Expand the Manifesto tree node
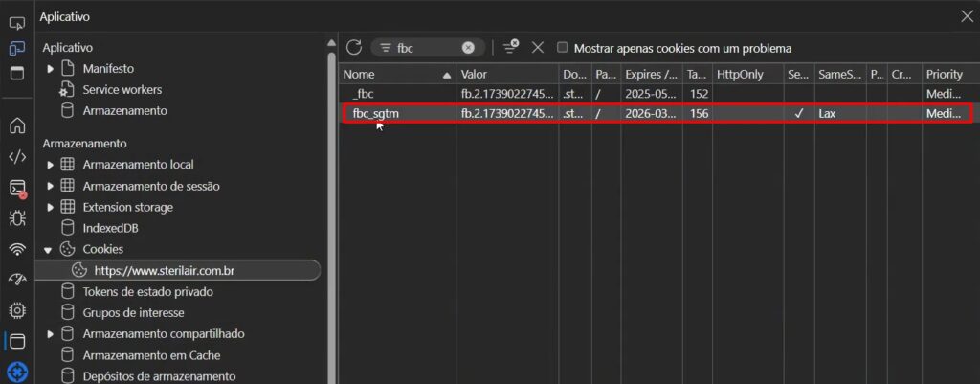 pyautogui.click(x=51, y=69)
